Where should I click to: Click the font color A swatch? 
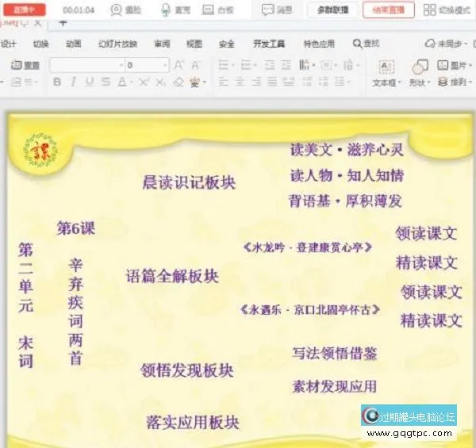pos(122,82)
